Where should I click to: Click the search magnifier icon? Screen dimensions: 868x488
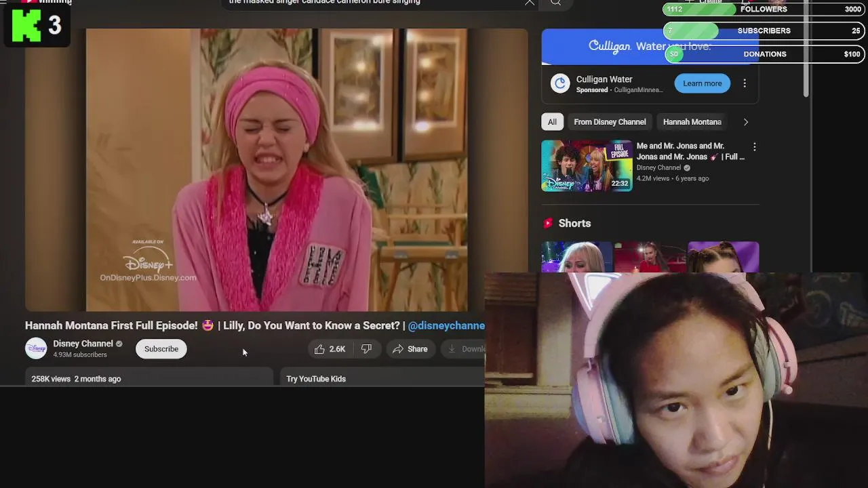pyautogui.click(x=555, y=3)
